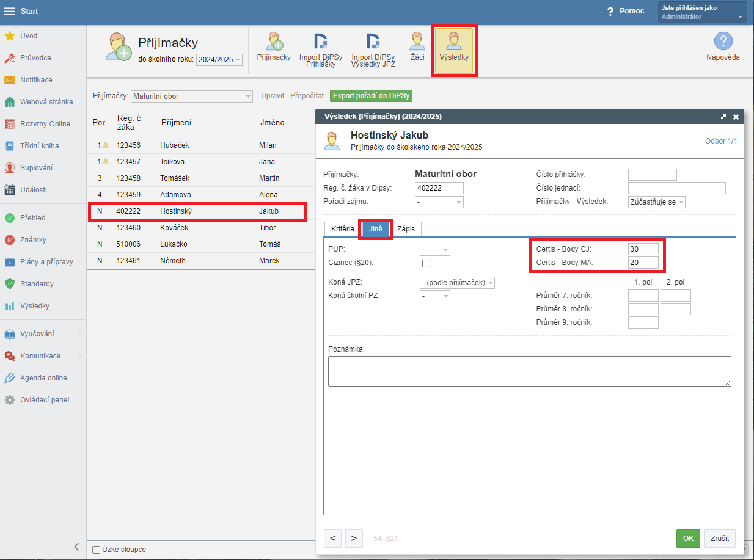
Task: Open the Koná školní PZ dropdown
Action: 435,296
